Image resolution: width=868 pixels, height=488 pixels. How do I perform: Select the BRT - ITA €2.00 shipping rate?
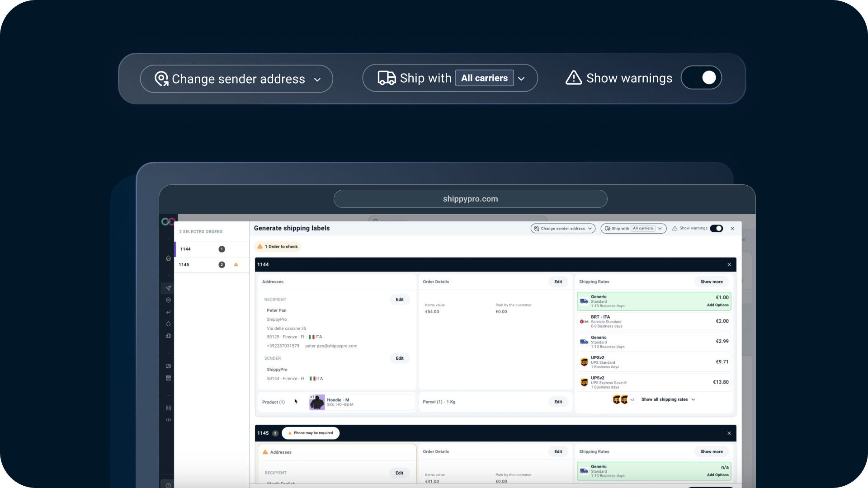click(654, 321)
